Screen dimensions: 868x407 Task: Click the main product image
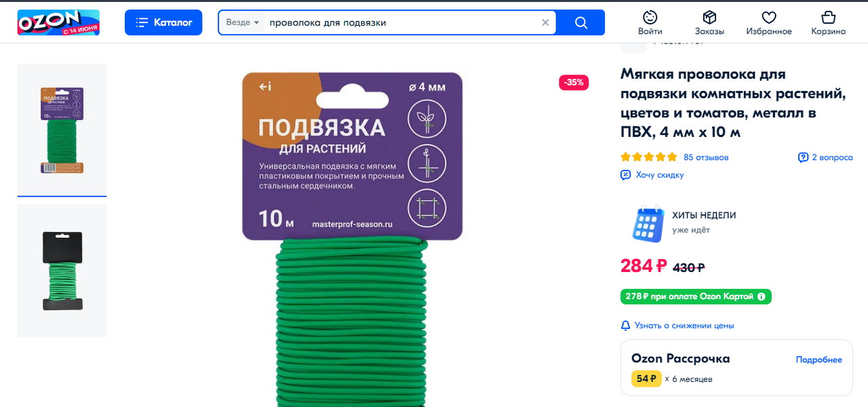353,237
